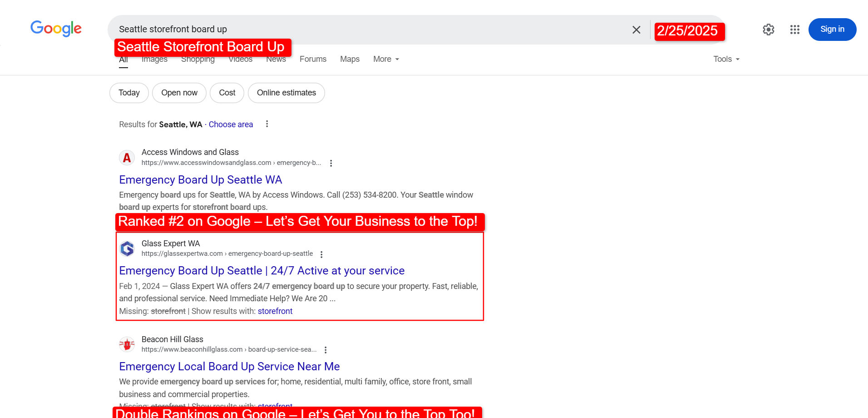Open the Emergency Board Up Seattle WA result
Screen dimensions: 868x418
pyautogui.click(x=200, y=180)
